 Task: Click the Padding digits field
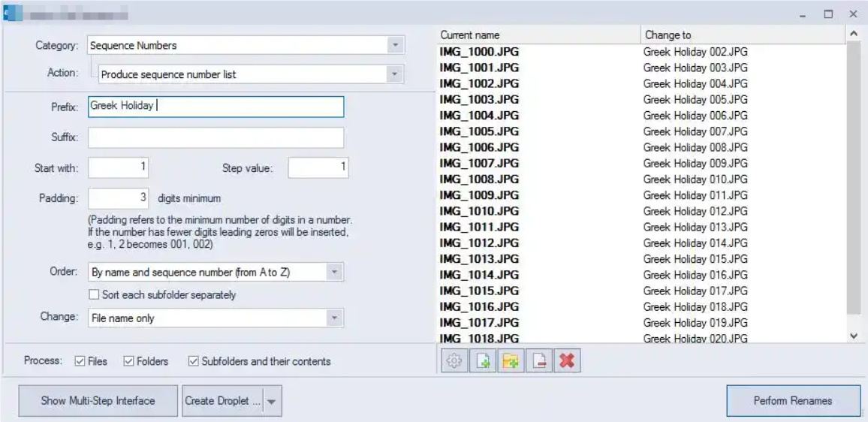click(x=119, y=197)
